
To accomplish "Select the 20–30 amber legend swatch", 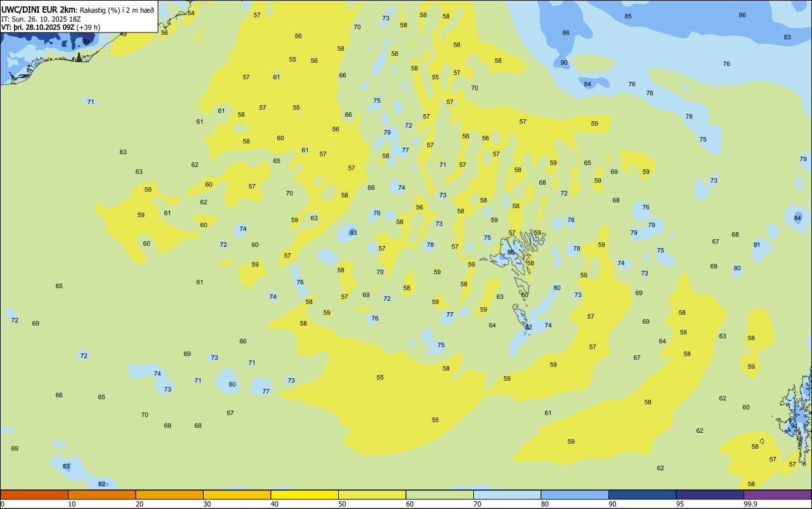I will [x=169, y=494].
